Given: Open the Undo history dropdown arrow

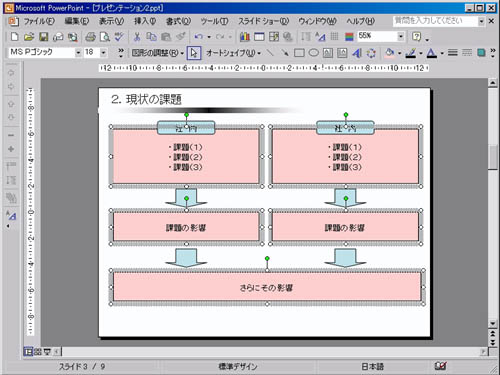Looking at the screenshot, I should coord(209,37).
